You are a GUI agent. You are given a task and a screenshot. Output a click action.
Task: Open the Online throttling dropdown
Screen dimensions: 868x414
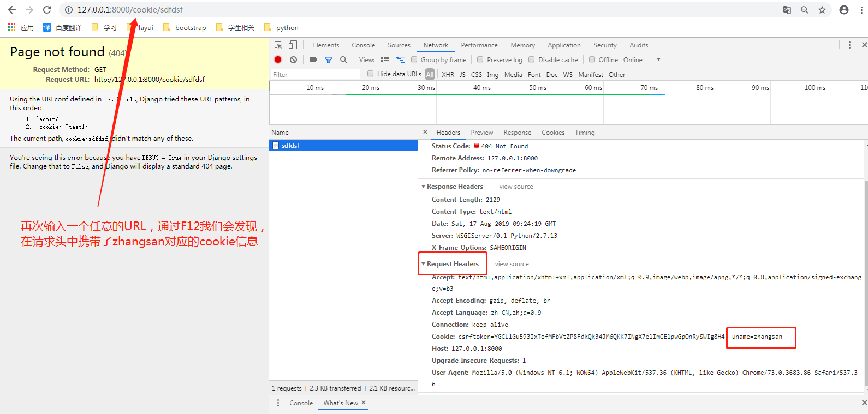pos(641,59)
